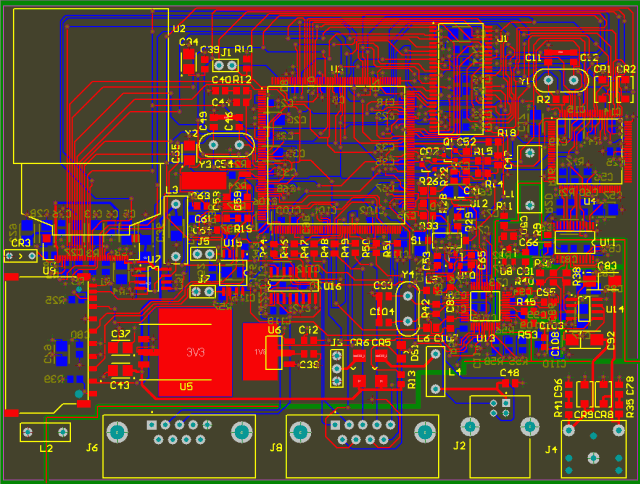Click the U6 regulator footprint
640x484 pixels.
pyautogui.click(x=274, y=353)
